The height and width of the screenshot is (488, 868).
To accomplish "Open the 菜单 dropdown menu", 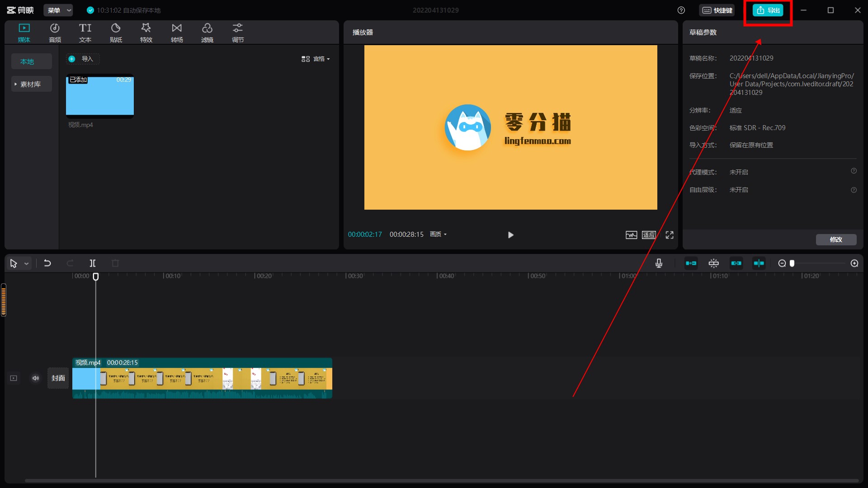I will (x=58, y=10).
